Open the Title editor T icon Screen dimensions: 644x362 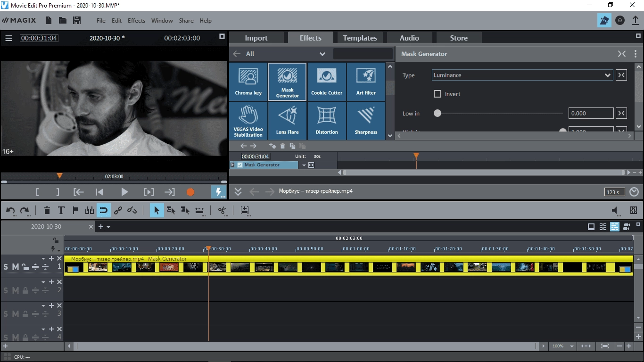pyautogui.click(x=61, y=210)
